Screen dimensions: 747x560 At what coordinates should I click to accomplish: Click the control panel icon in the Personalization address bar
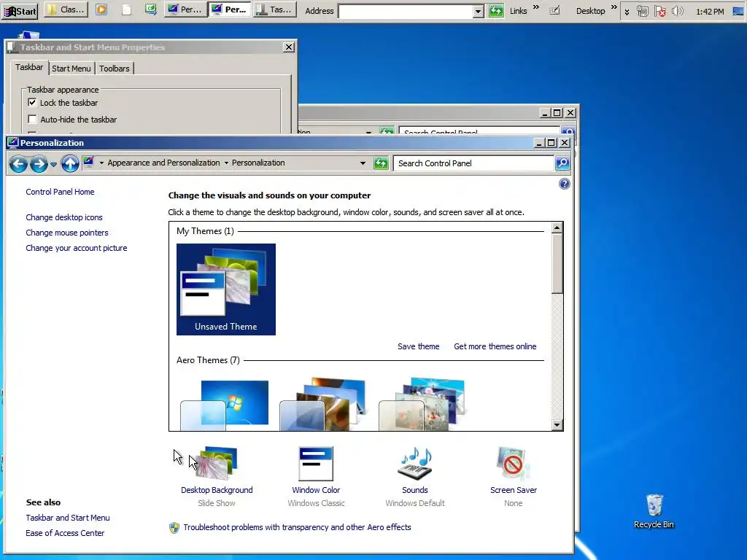point(88,163)
